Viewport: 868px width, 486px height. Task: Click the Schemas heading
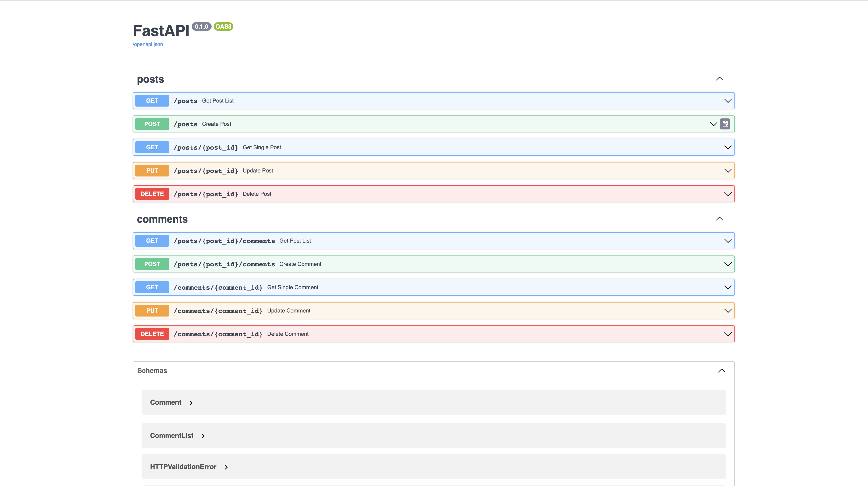click(x=152, y=371)
